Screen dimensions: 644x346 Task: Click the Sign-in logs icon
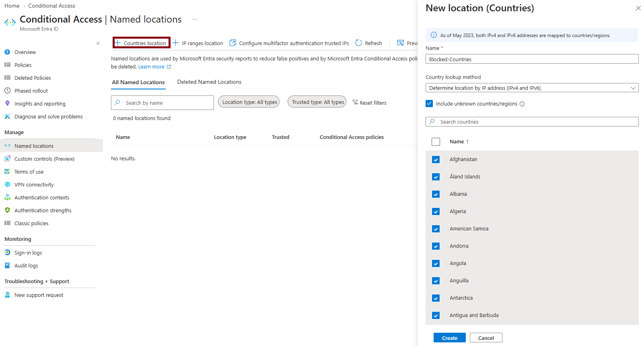7,253
